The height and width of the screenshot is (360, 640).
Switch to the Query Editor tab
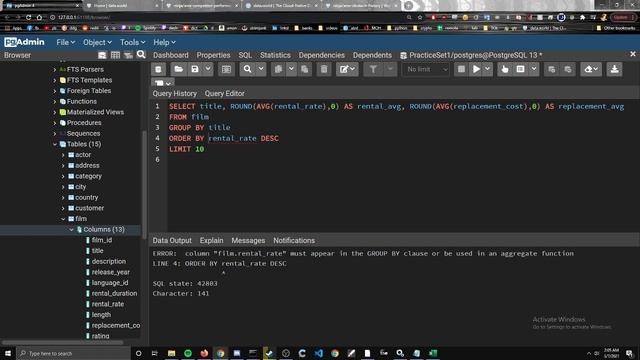224,93
